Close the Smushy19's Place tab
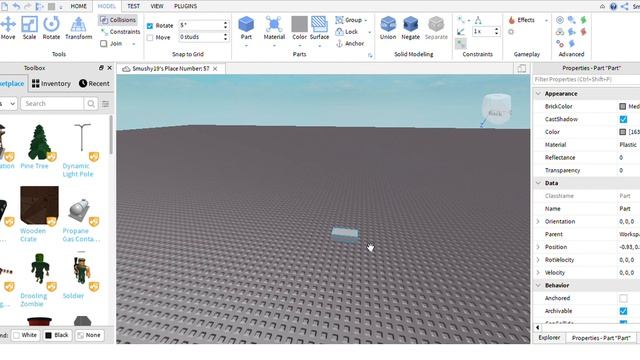This screenshot has width=640, height=360. 215,69
